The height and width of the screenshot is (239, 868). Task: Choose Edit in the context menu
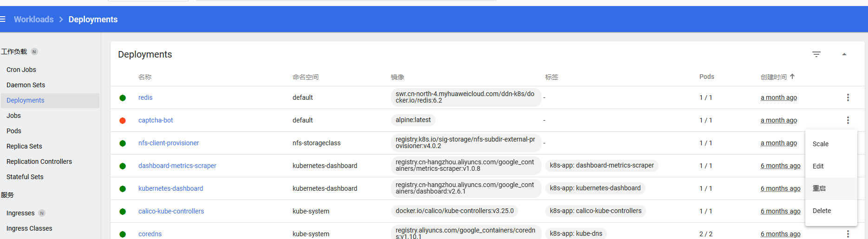pos(818,166)
